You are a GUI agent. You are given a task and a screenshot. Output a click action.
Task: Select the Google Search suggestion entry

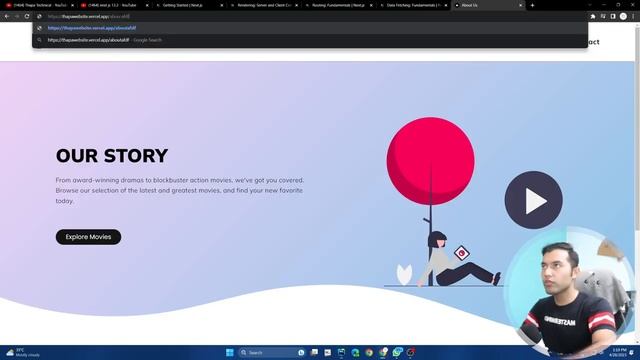(x=310, y=40)
